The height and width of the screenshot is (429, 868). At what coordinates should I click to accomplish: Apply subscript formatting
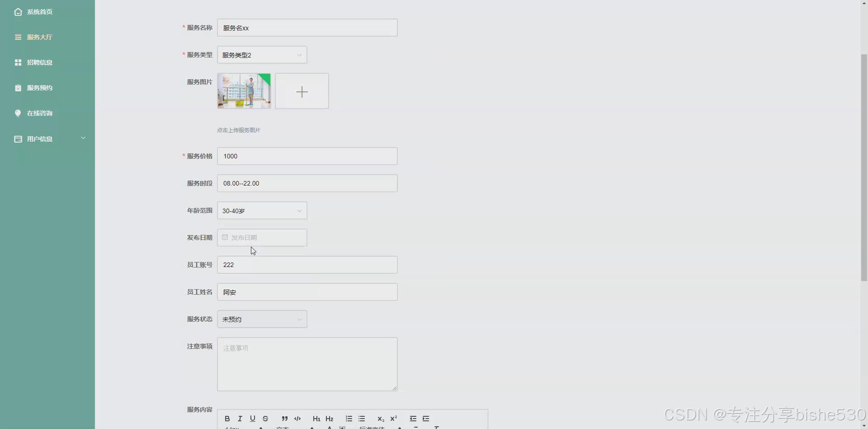pyautogui.click(x=381, y=419)
